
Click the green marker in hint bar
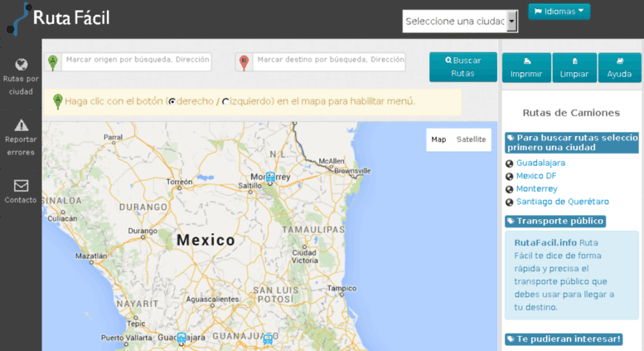[58, 101]
